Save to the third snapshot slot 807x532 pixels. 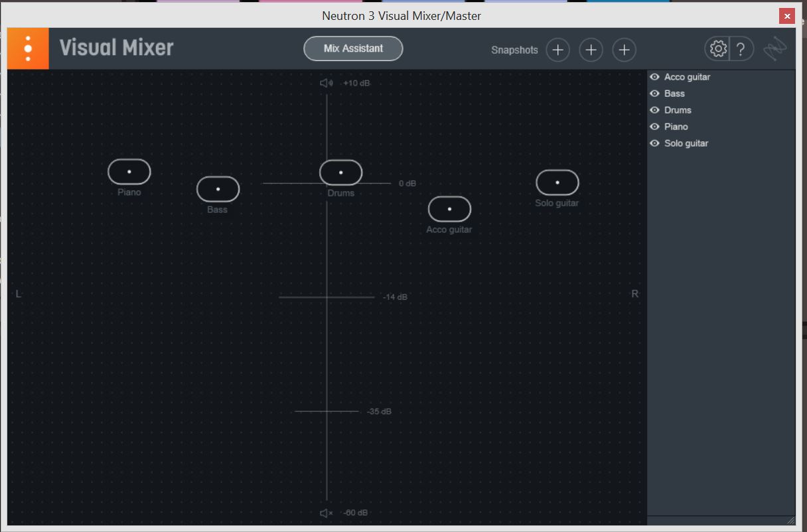(624, 50)
